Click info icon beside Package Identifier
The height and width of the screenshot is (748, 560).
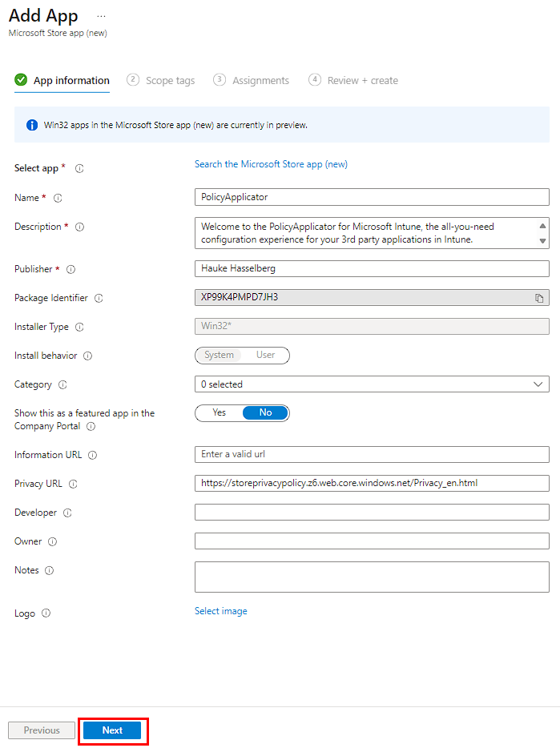[99, 298]
